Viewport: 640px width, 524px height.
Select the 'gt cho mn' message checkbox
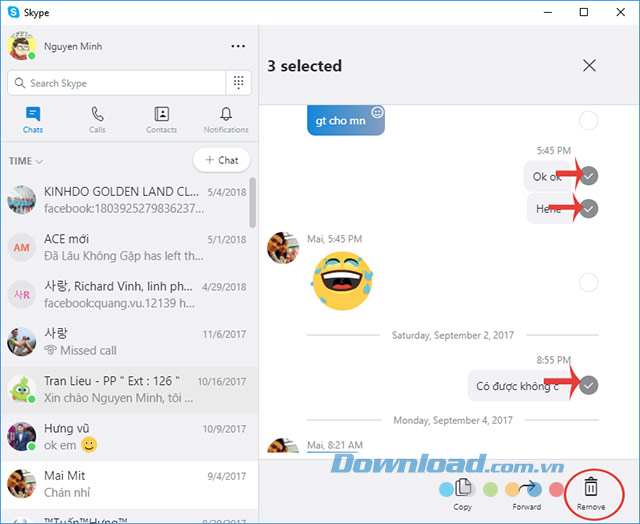(x=588, y=120)
